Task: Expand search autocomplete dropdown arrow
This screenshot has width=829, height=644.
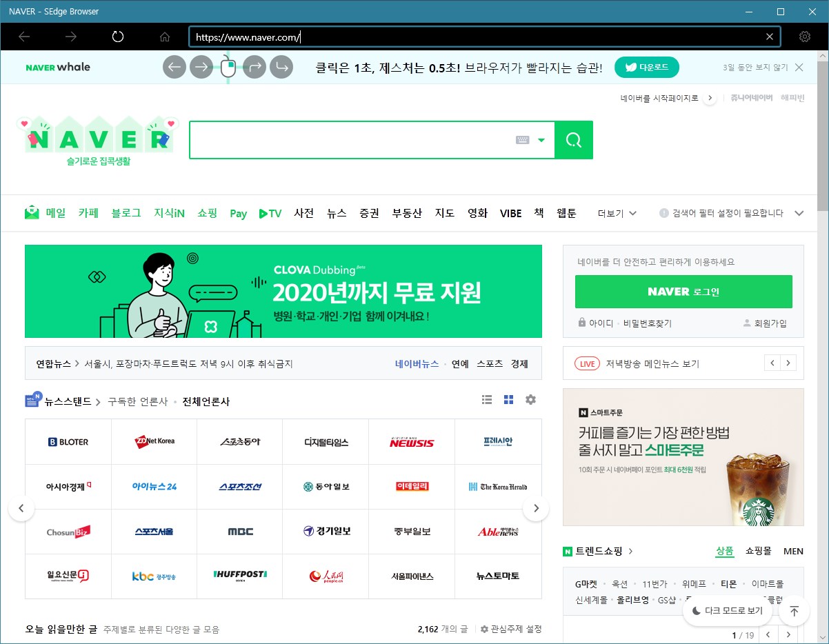Action: point(541,140)
